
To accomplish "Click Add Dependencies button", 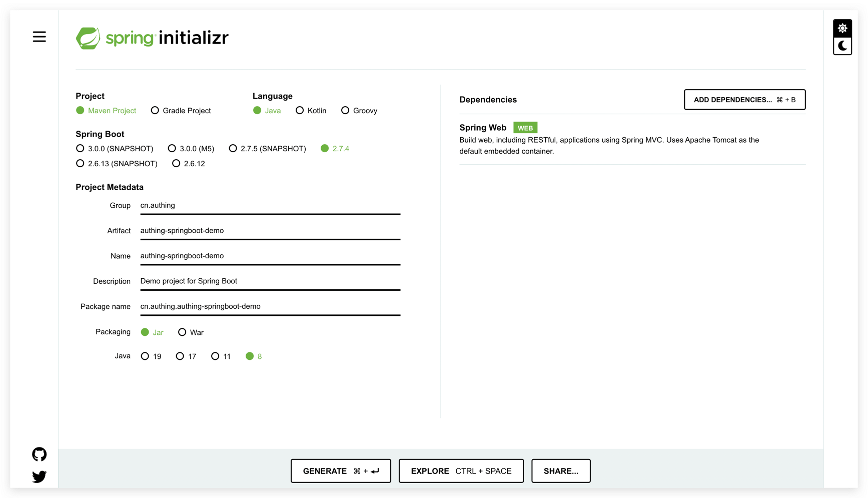I will point(744,100).
